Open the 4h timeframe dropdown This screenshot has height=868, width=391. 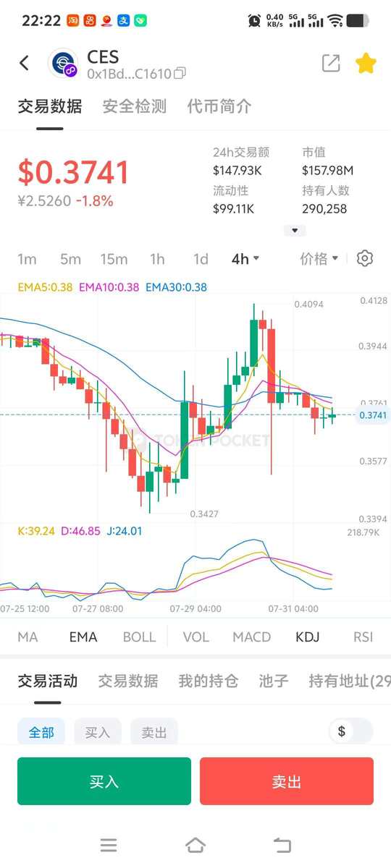pos(245,259)
